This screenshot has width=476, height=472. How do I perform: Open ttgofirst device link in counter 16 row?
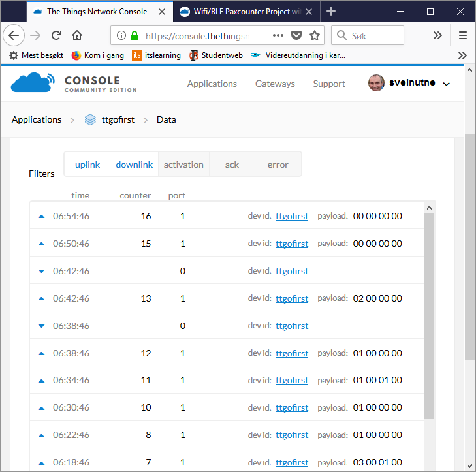click(x=292, y=216)
